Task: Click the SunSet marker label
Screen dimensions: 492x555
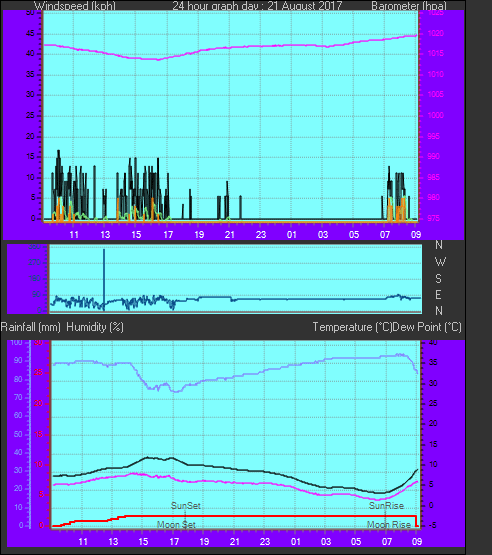Action: [x=186, y=506]
